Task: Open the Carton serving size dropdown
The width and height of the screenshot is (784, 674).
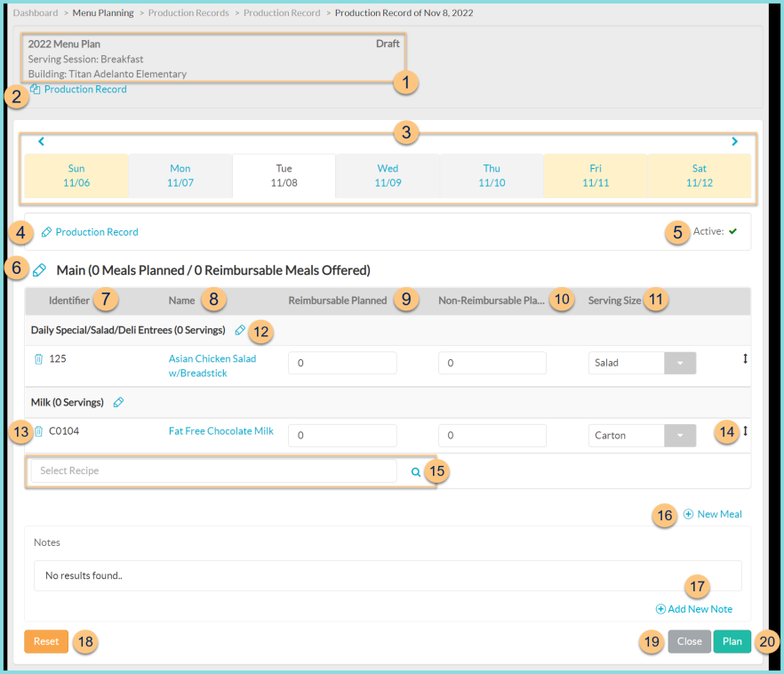Action: pyautogui.click(x=680, y=435)
